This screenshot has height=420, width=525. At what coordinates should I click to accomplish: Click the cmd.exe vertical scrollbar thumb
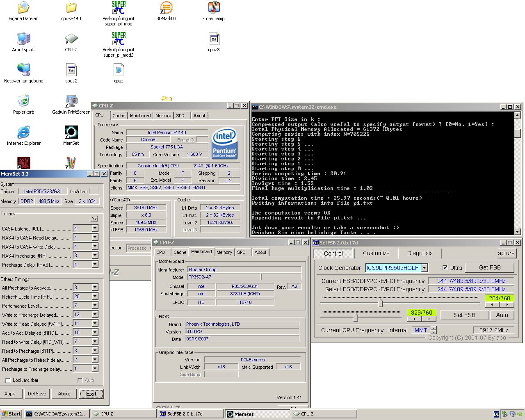pyautogui.click(x=518, y=133)
